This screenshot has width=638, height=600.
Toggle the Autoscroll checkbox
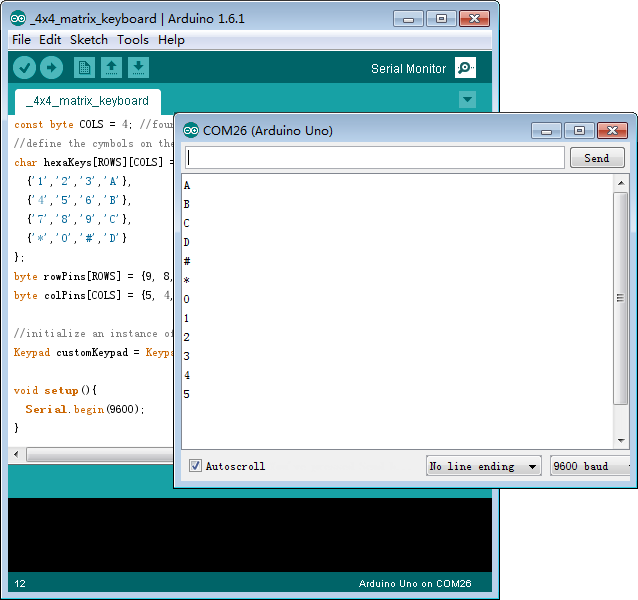tap(195, 465)
